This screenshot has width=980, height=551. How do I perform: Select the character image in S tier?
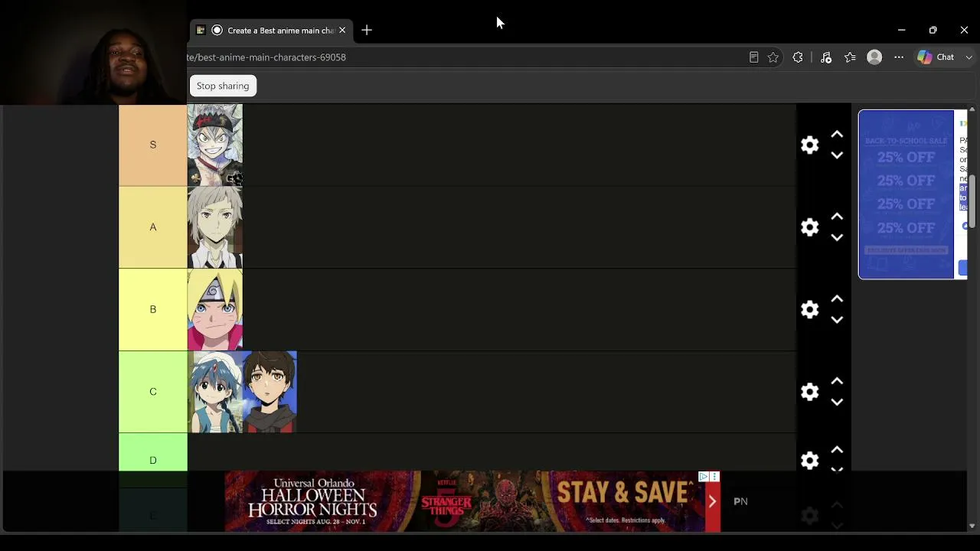point(215,145)
